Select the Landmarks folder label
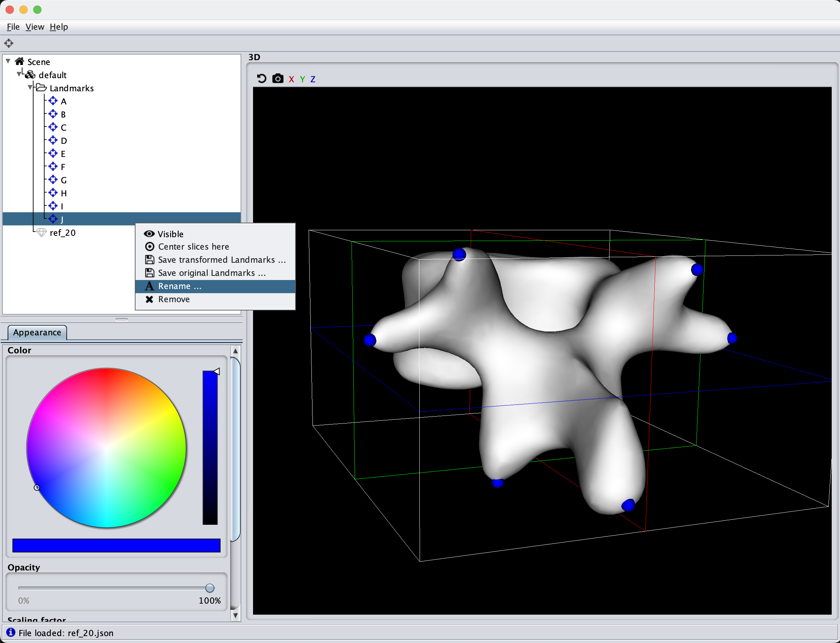 click(72, 88)
